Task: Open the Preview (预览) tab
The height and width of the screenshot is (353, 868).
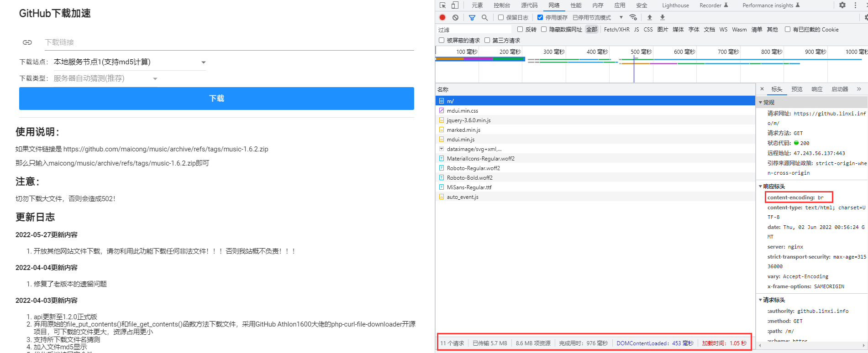Action: 797,89
